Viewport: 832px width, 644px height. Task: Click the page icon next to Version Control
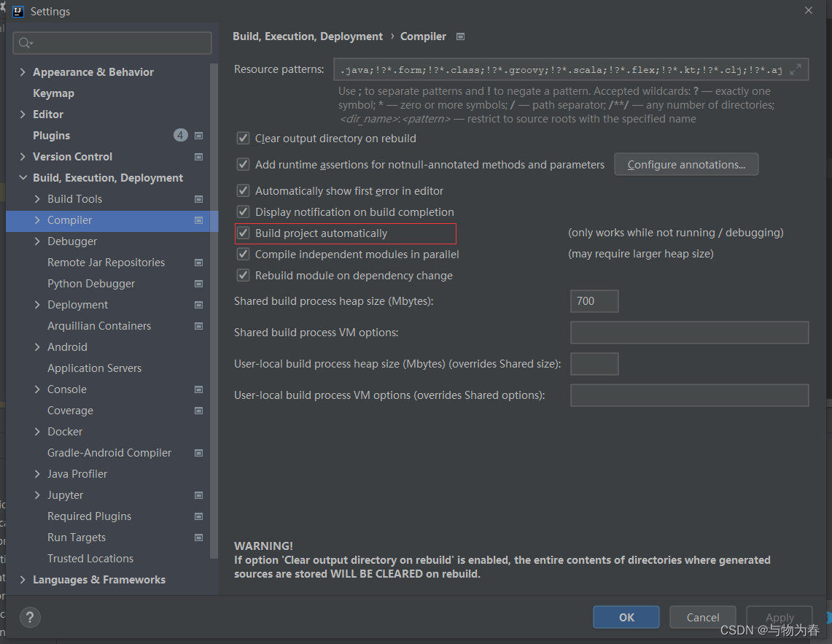coord(198,156)
